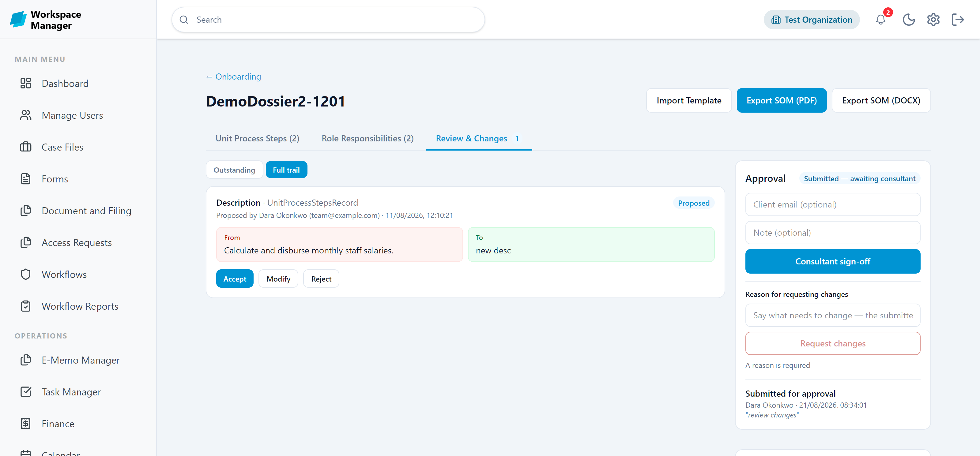Click the building icon in Test Organization
Screen dimensions: 980x456
[776, 20]
